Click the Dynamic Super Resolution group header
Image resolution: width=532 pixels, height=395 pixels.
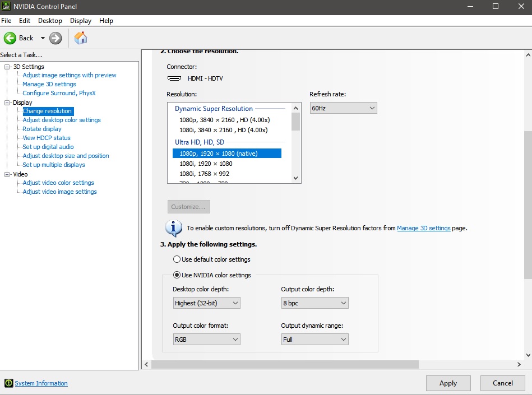[x=214, y=109]
